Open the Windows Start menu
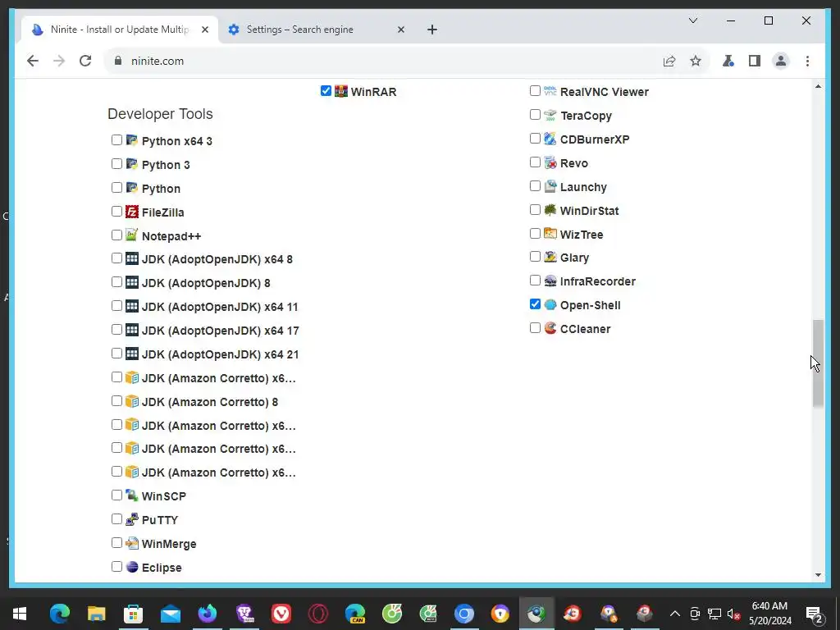The image size is (840, 630). pos(20,614)
